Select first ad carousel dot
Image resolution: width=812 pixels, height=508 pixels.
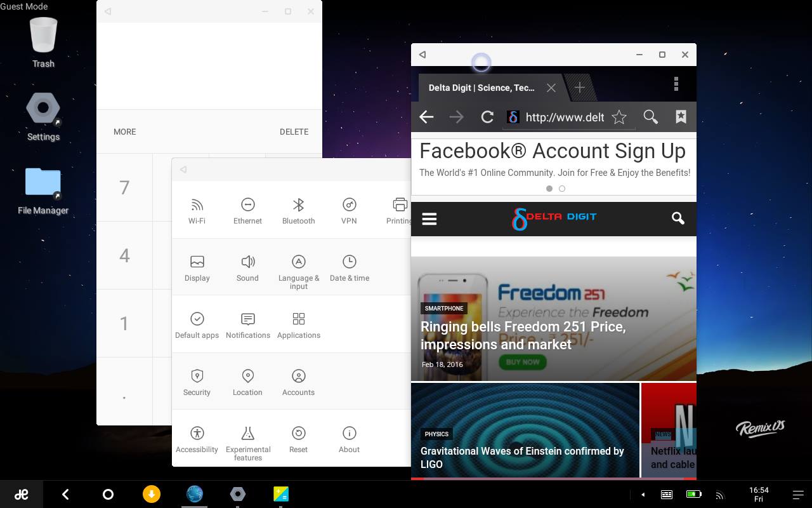[x=549, y=189]
